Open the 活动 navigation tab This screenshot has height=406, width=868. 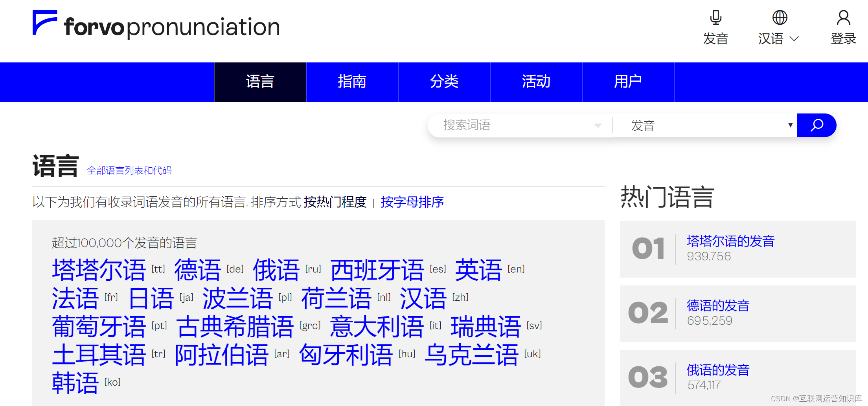tap(536, 82)
